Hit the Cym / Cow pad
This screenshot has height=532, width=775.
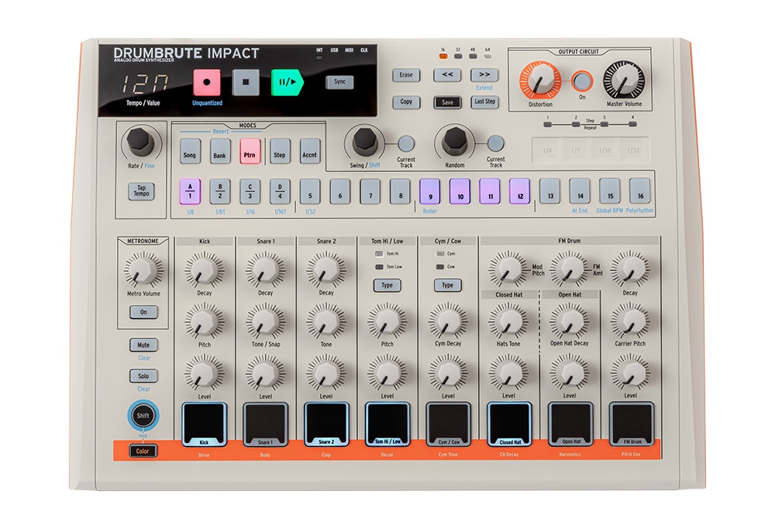pyautogui.click(x=448, y=425)
